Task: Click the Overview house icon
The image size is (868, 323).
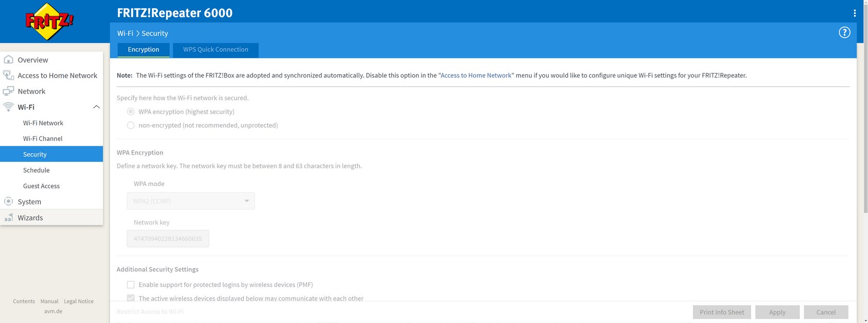Action: [x=8, y=59]
